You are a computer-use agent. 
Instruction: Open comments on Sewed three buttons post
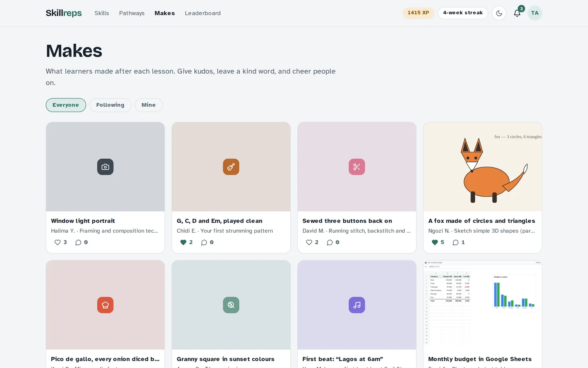click(333, 242)
